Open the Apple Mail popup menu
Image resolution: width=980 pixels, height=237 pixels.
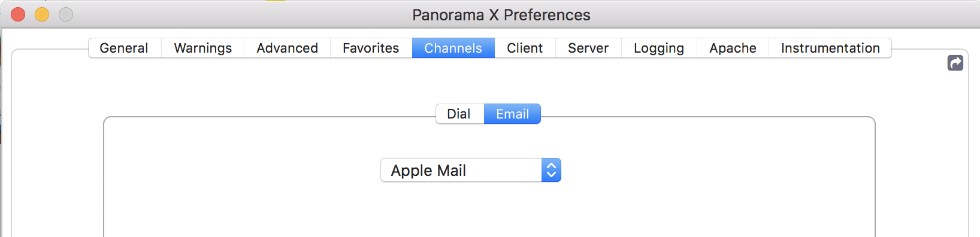click(x=471, y=170)
